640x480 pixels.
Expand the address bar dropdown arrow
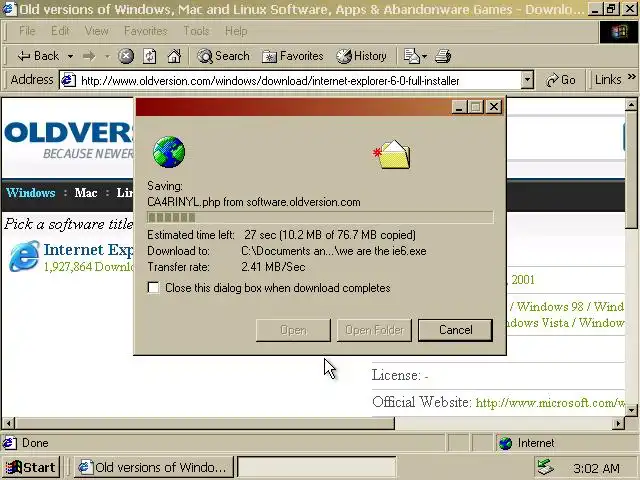(527, 80)
